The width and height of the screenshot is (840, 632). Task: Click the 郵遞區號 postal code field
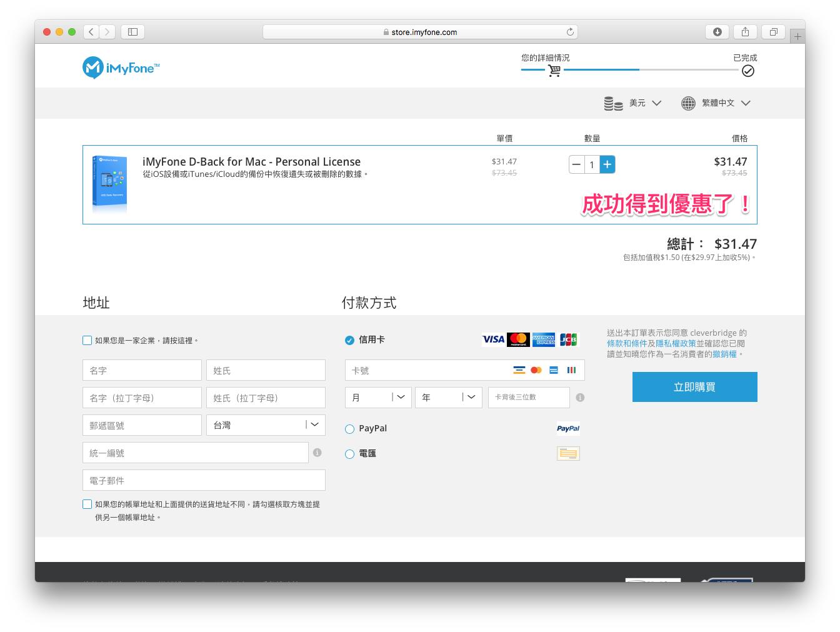coord(142,425)
